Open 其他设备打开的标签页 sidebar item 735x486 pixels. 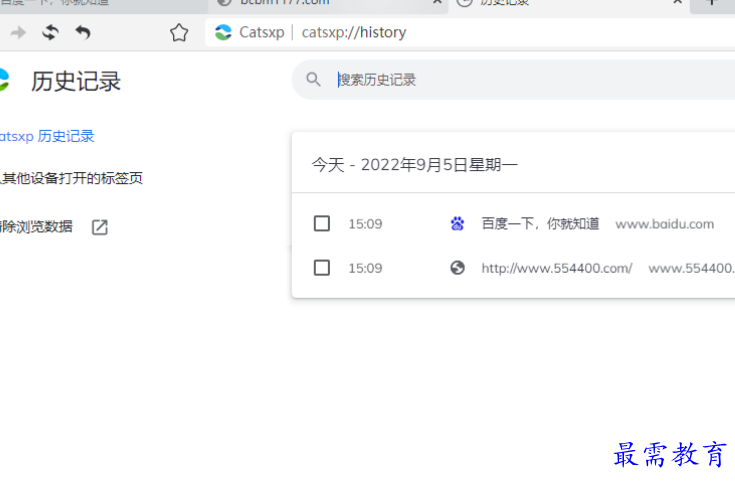click(x=71, y=178)
